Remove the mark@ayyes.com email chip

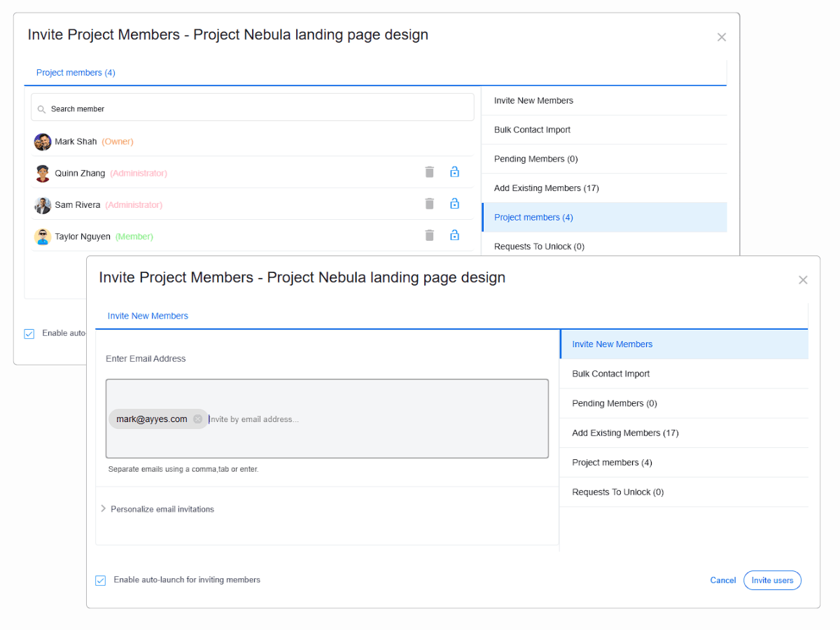click(197, 419)
